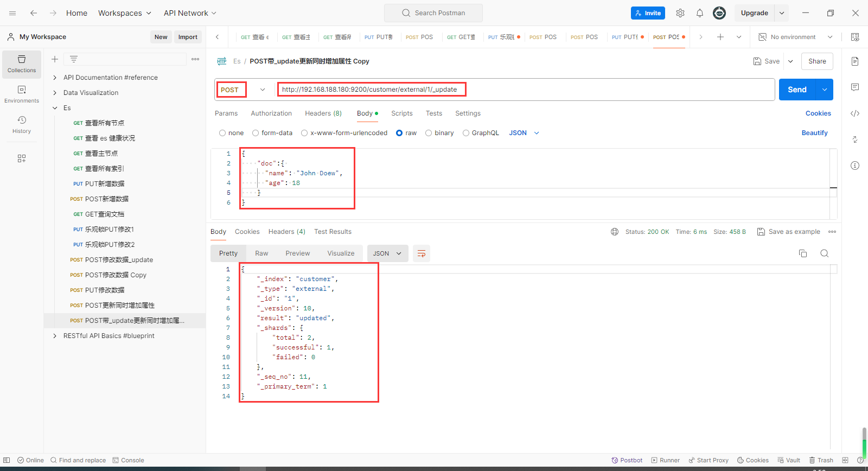
Task: Select the 'form-data' body type radio
Action: click(256, 133)
